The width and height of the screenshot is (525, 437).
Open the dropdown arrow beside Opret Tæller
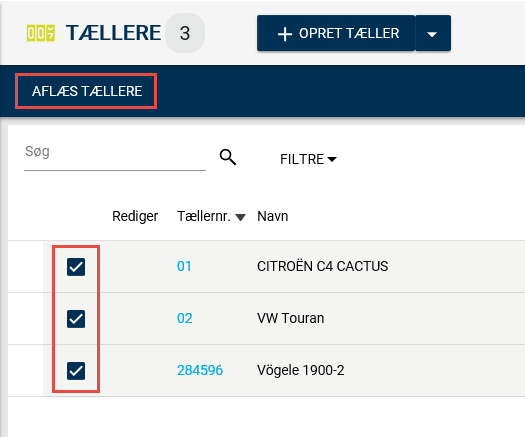click(x=433, y=33)
